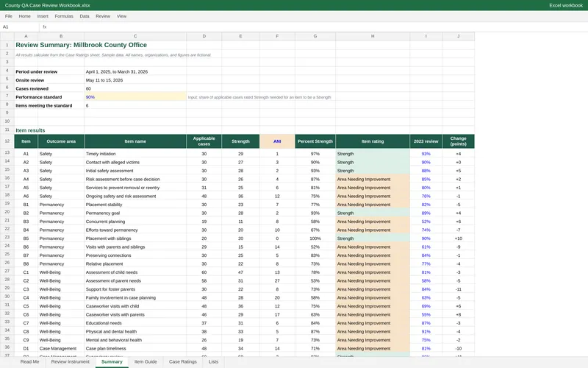
Task: Select column J header
Action: [x=458, y=36]
